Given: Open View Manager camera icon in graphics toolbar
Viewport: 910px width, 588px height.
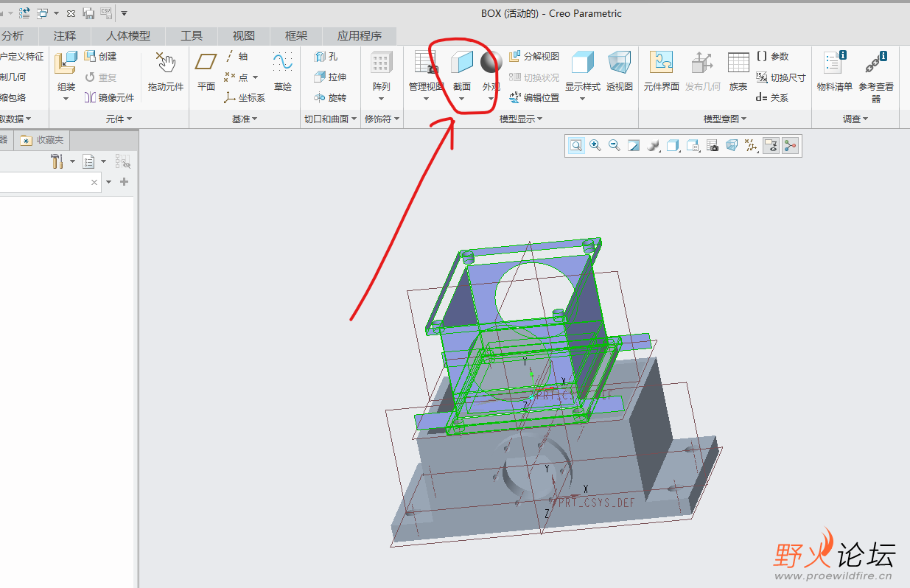Looking at the screenshot, I should point(713,146).
